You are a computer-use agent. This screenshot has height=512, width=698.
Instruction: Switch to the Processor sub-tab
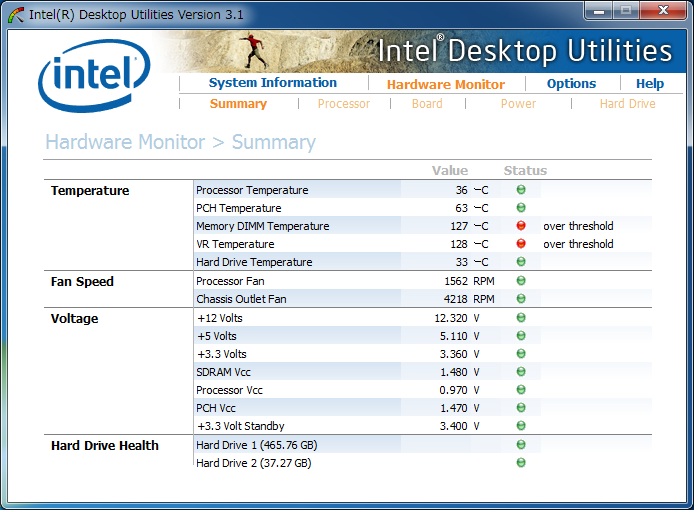(344, 104)
